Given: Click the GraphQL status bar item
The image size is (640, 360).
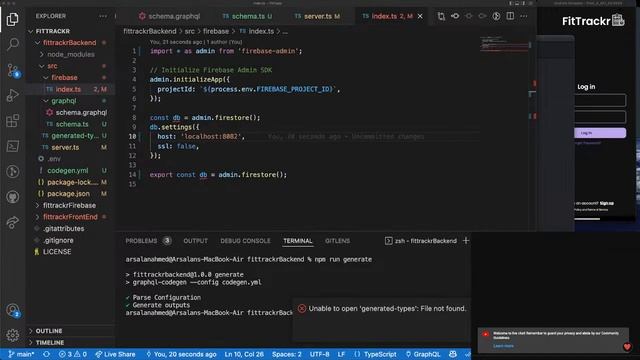Looking at the screenshot, I should [422, 354].
